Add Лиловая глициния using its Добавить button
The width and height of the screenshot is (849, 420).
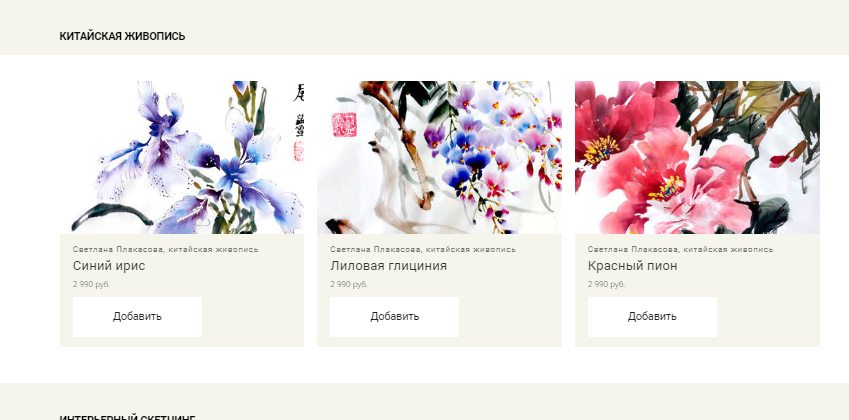click(394, 317)
